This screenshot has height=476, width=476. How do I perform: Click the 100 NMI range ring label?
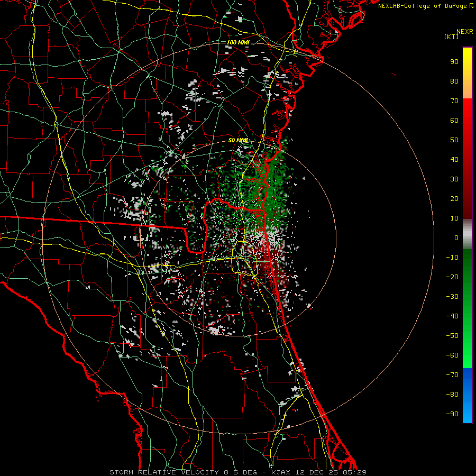[x=238, y=42]
